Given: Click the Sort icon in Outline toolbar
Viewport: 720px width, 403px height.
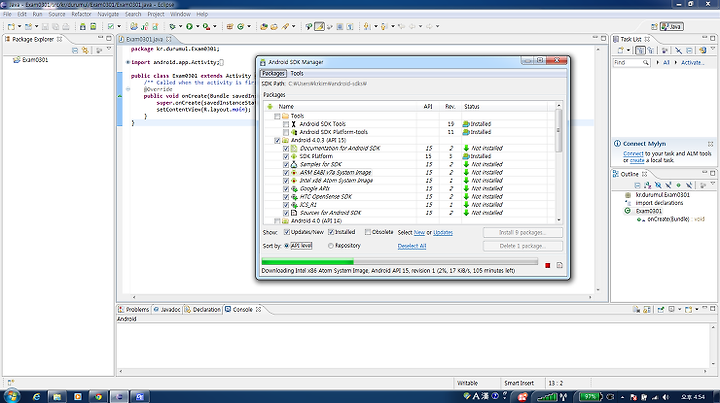Looking at the screenshot, I should point(647,185).
